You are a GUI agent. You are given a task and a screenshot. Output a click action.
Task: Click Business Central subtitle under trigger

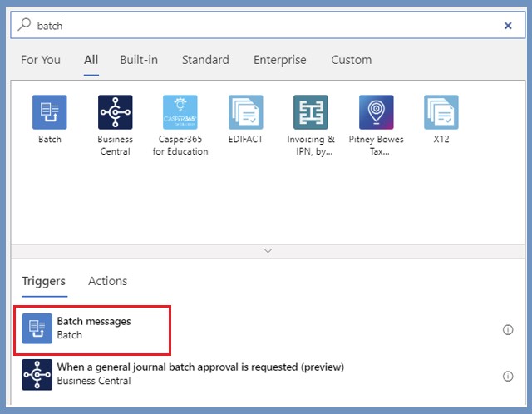click(x=94, y=381)
